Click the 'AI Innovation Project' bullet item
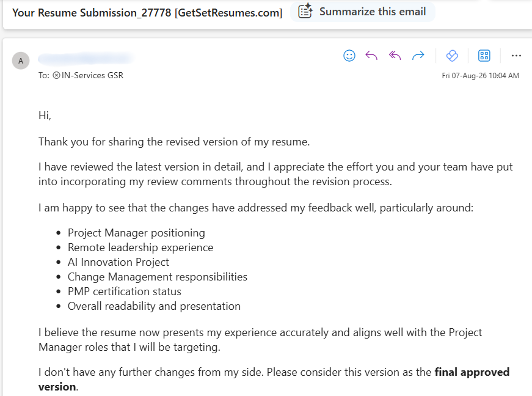Viewport: 532px width, 396px height. pos(118,262)
